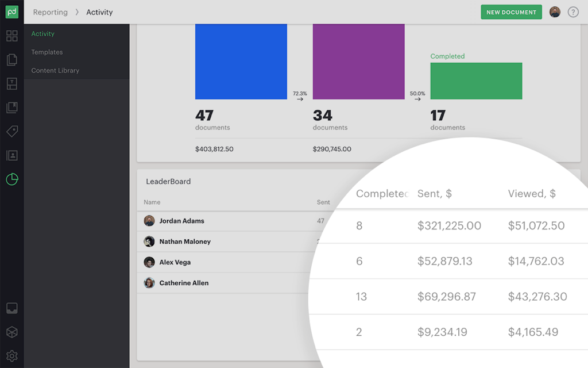
Task: Sort by the Sent, $ column header
Action: click(435, 194)
